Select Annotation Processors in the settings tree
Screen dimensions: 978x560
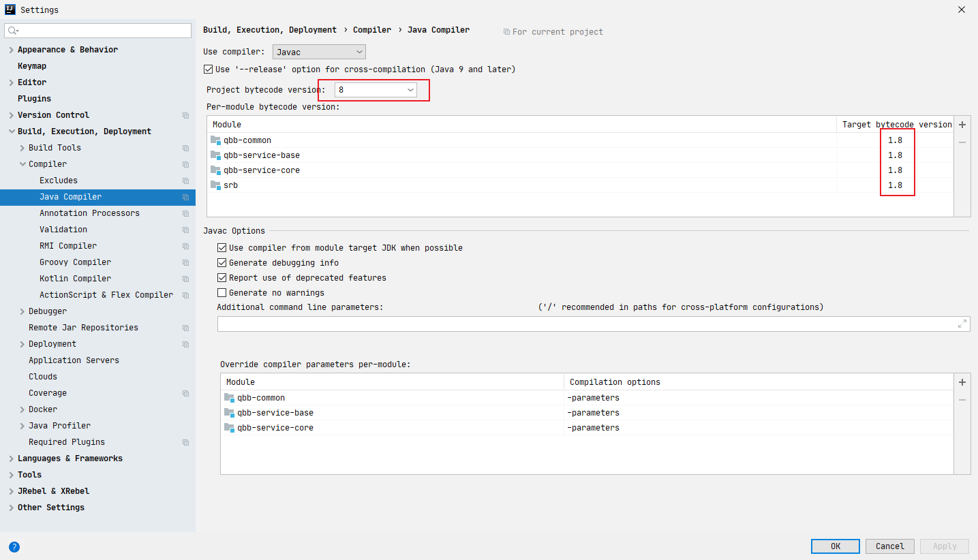click(x=89, y=213)
